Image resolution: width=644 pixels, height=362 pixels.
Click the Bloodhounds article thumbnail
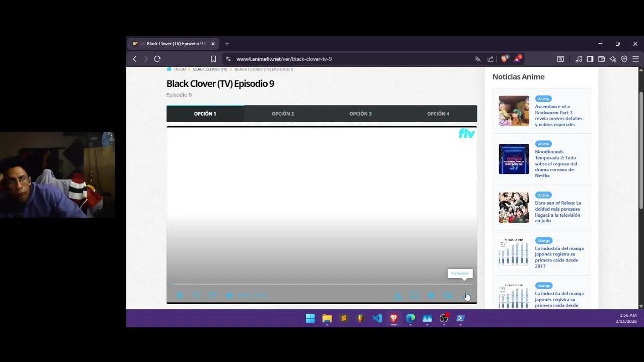tap(514, 159)
